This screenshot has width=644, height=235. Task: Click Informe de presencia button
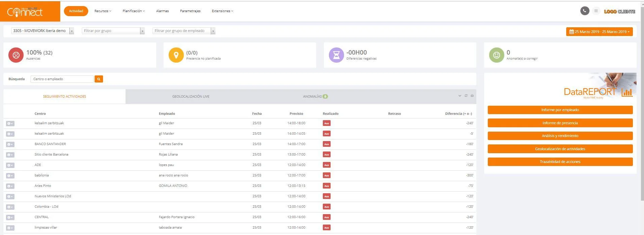click(560, 123)
